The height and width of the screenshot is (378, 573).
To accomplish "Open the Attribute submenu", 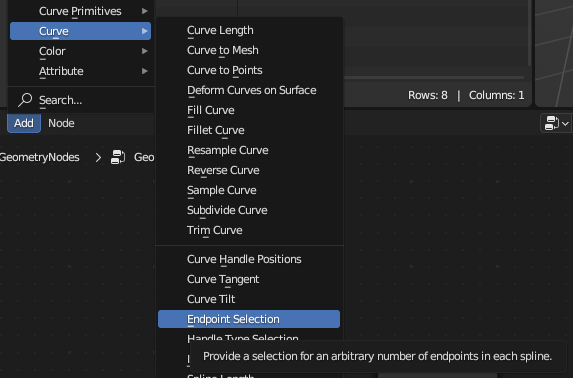I will coord(80,71).
